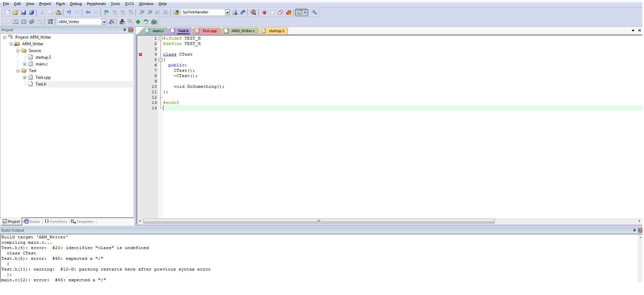Image resolution: width=644 pixels, height=295 pixels.
Task: Toggle a bookmark on the current line
Action: [x=106, y=12]
